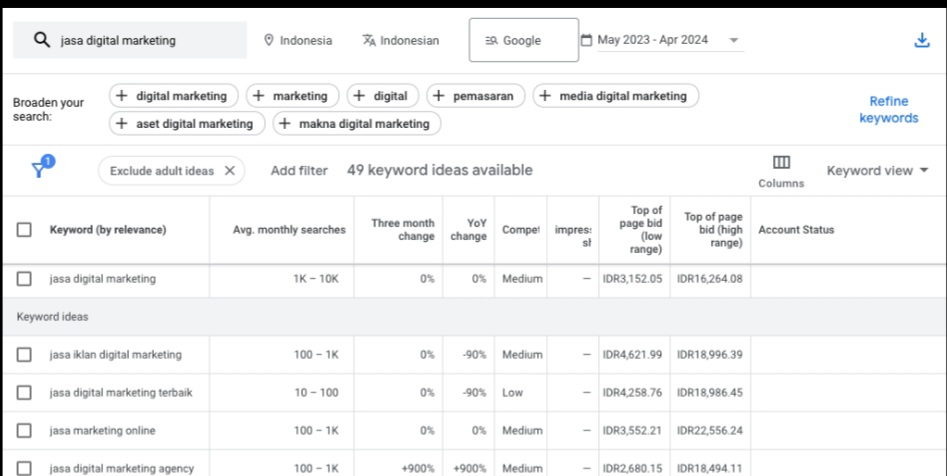Add 'digital marketing' plus chip
The height and width of the screenshot is (476, 947).
click(174, 96)
